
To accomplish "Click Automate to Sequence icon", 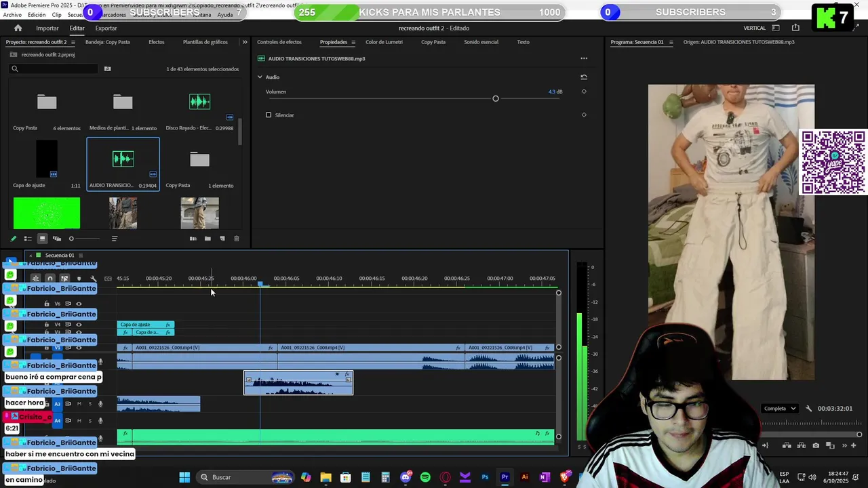I will (193, 239).
